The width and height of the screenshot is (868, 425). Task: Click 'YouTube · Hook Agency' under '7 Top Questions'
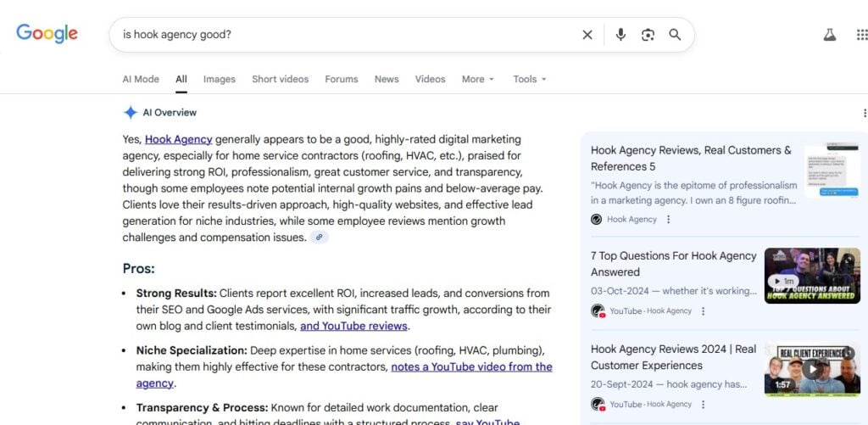click(650, 311)
